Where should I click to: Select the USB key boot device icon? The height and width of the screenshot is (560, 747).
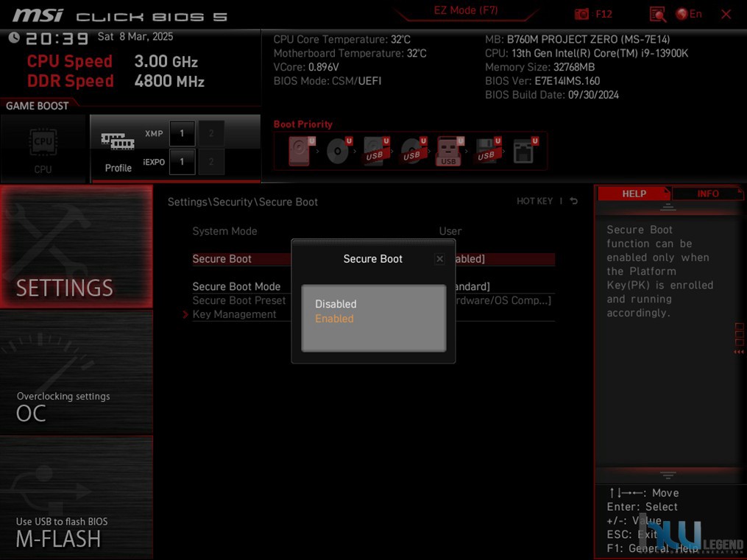(449, 151)
